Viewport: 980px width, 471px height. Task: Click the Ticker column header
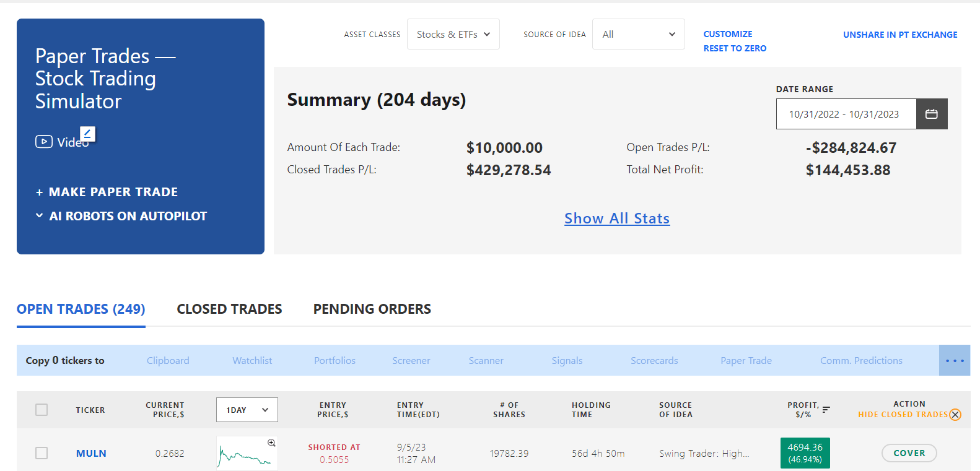[90, 410]
